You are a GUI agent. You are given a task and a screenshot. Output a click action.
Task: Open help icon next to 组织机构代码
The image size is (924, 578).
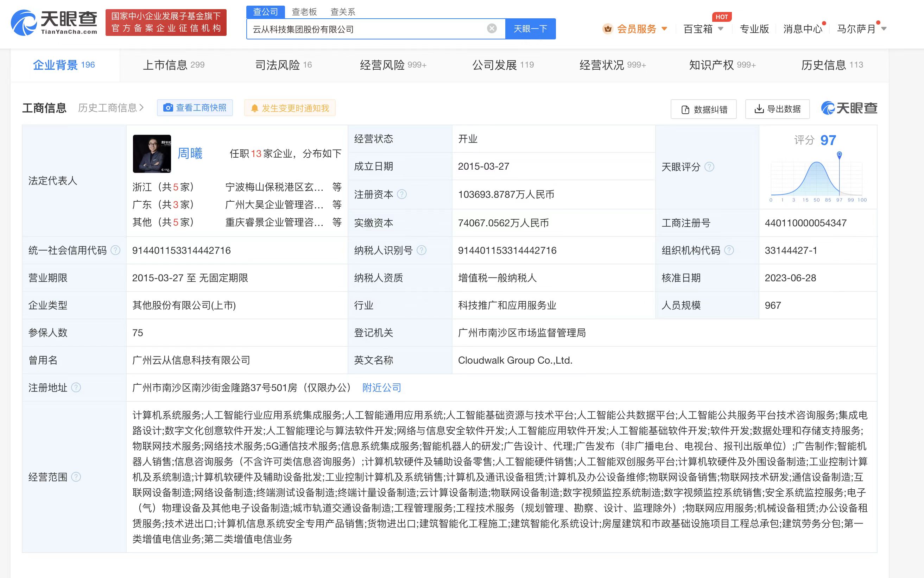pyautogui.click(x=729, y=250)
